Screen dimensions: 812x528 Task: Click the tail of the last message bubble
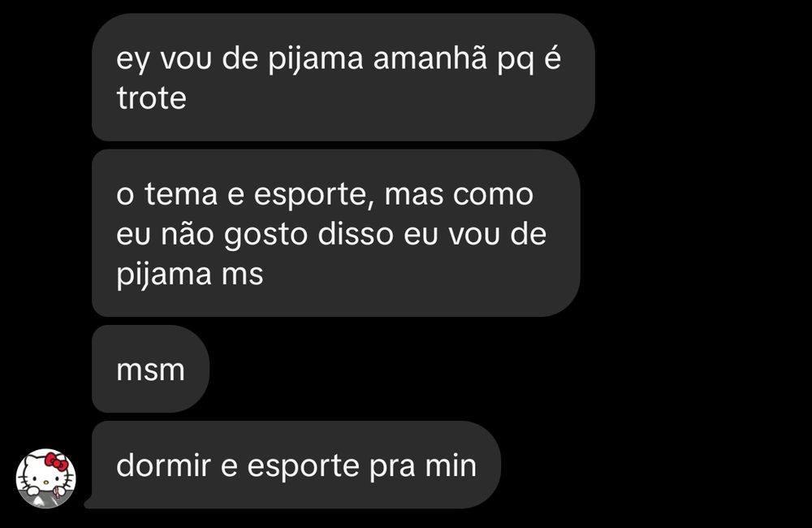(x=89, y=502)
